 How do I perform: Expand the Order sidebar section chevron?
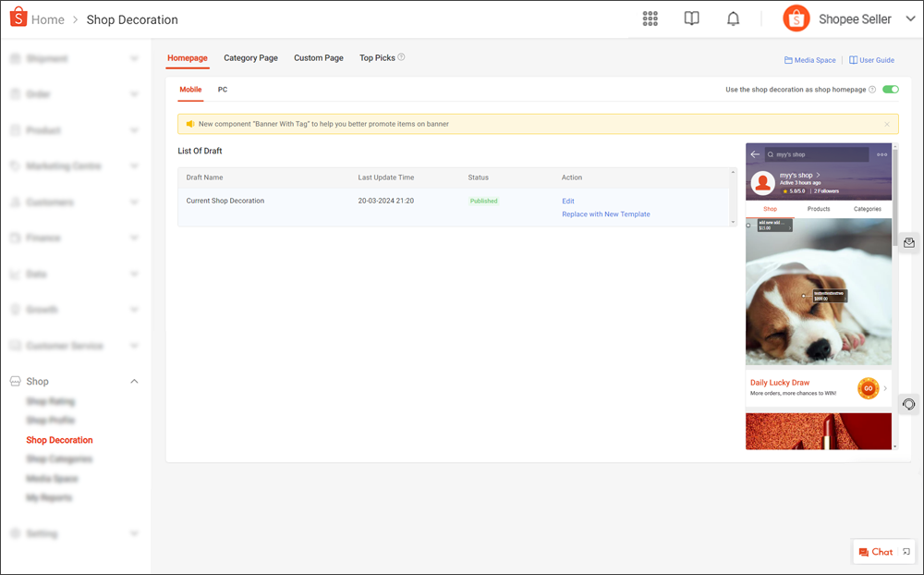(134, 94)
